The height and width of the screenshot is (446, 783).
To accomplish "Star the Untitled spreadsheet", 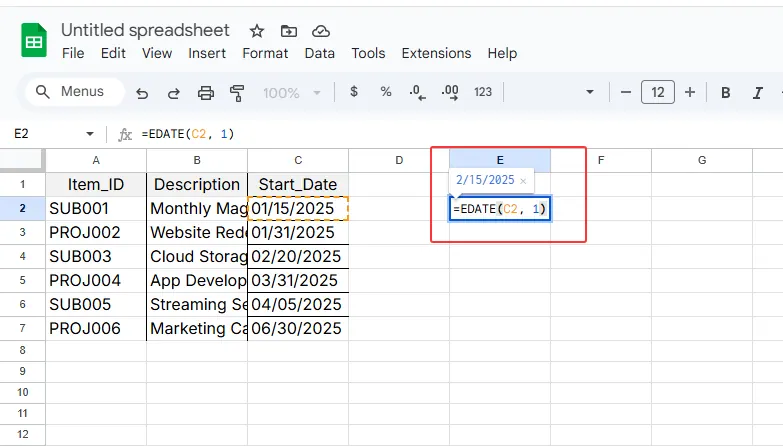I will point(257,31).
